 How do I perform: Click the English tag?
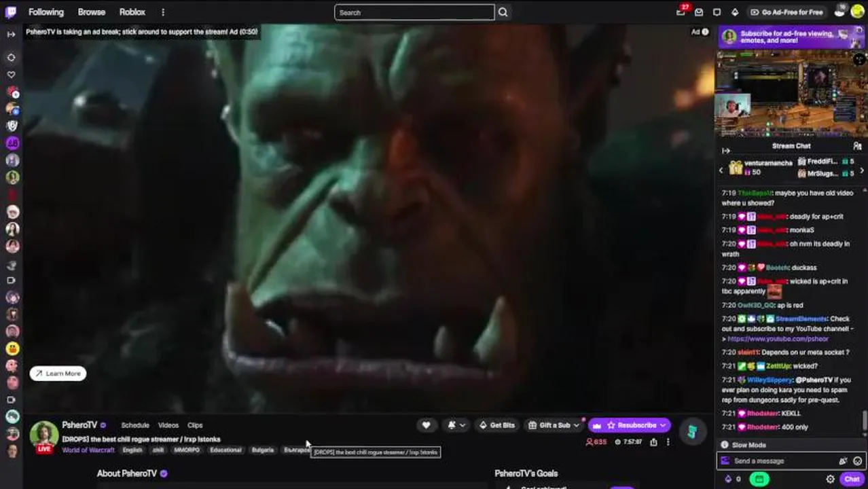[132, 450]
